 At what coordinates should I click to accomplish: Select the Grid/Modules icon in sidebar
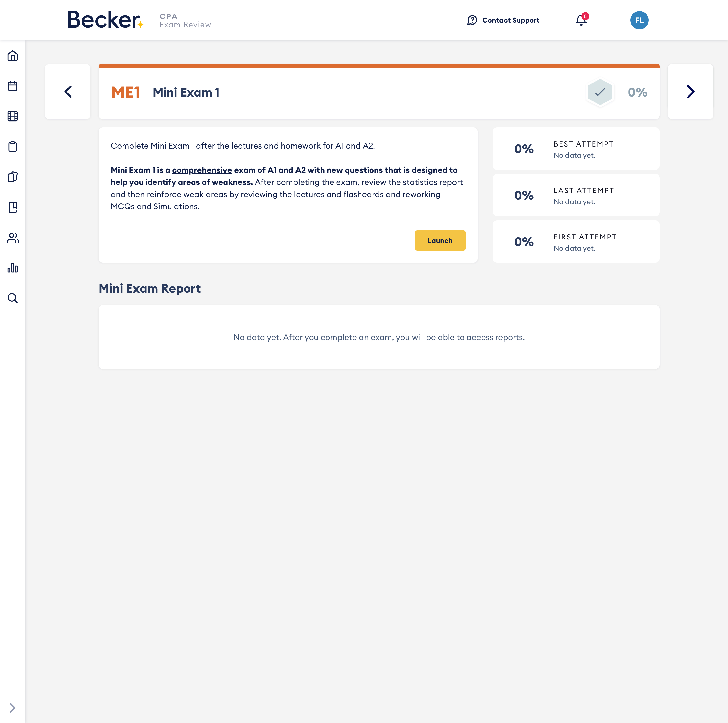pos(13,116)
